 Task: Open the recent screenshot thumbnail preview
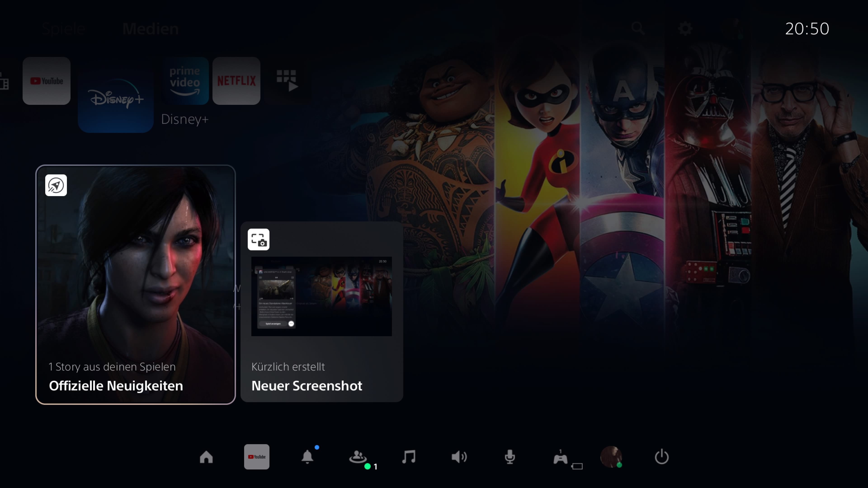point(321,296)
